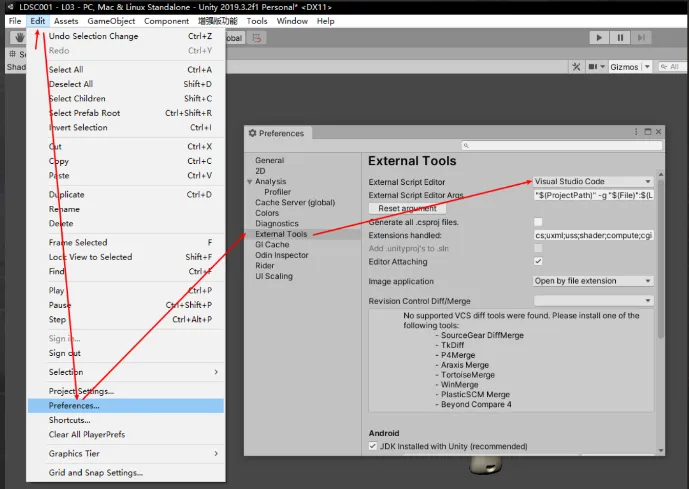Open the GameObject menu
The image size is (689, 489).
(110, 21)
